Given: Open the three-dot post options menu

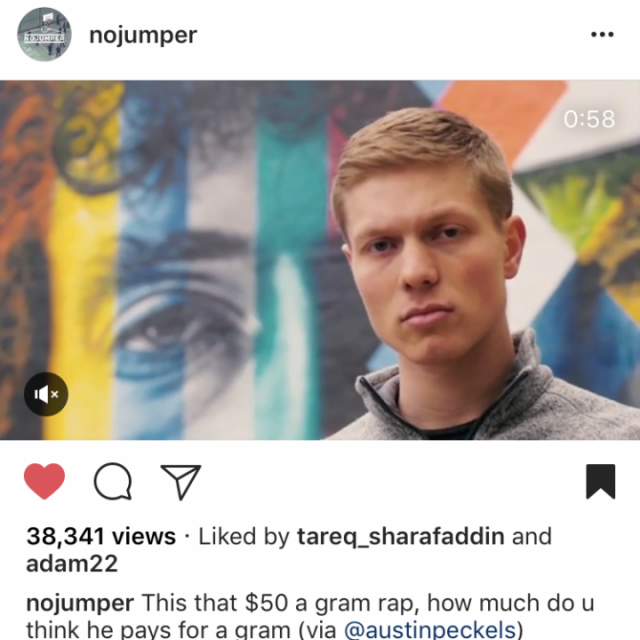Looking at the screenshot, I should coord(602,35).
